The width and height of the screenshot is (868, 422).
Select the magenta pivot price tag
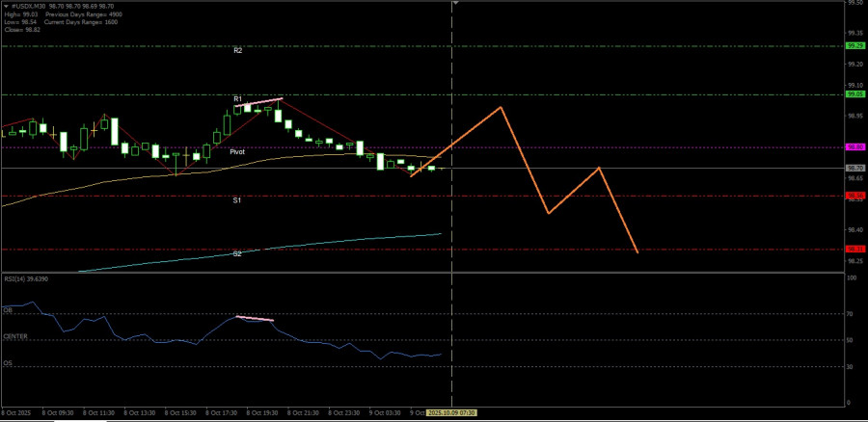click(x=854, y=147)
